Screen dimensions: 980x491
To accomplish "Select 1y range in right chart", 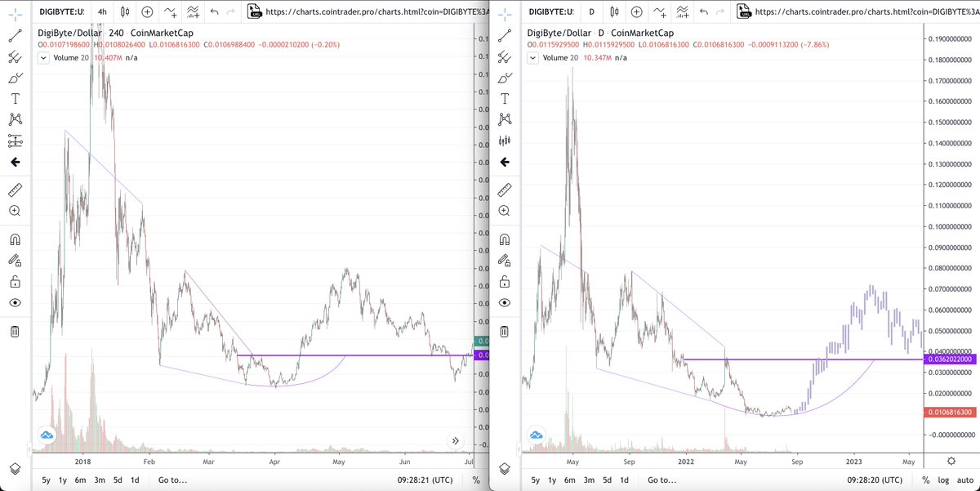I will pos(553,480).
